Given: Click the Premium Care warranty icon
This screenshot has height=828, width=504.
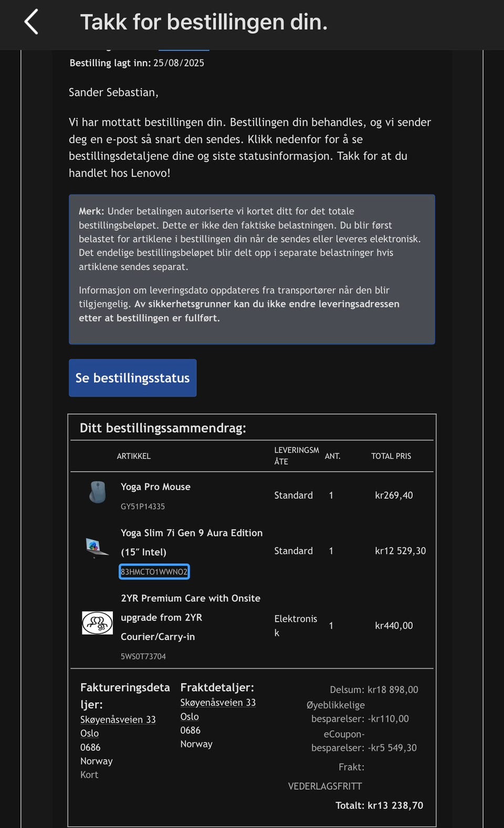Looking at the screenshot, I should (x=97, y=623).
